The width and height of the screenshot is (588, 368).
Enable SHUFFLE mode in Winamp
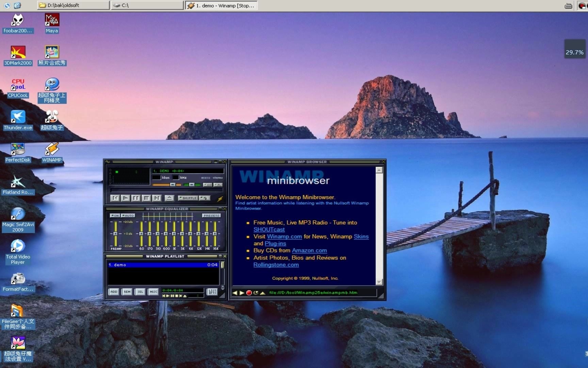[x=187, y=198]
